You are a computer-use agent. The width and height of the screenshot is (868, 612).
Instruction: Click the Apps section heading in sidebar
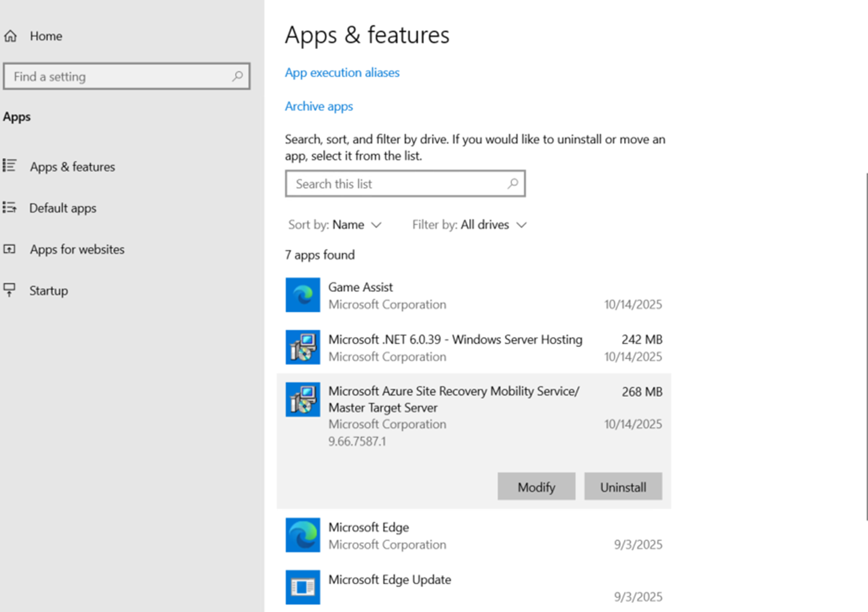click(17, 117)
